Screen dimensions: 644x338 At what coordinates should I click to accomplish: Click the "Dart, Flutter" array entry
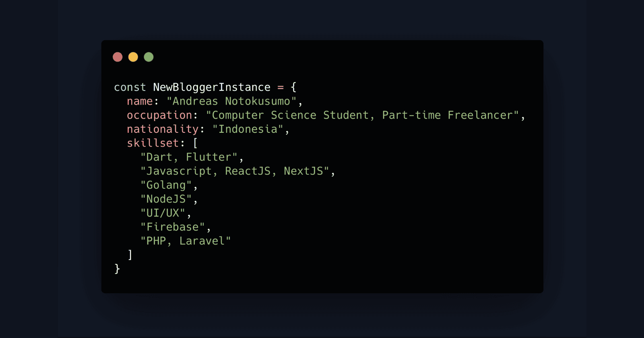tap(189, 157)
